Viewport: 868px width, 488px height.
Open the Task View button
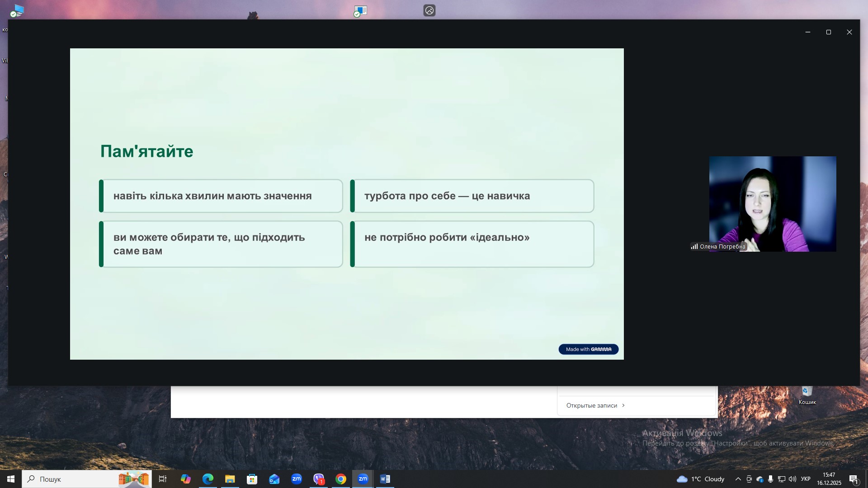click(163, 479)
